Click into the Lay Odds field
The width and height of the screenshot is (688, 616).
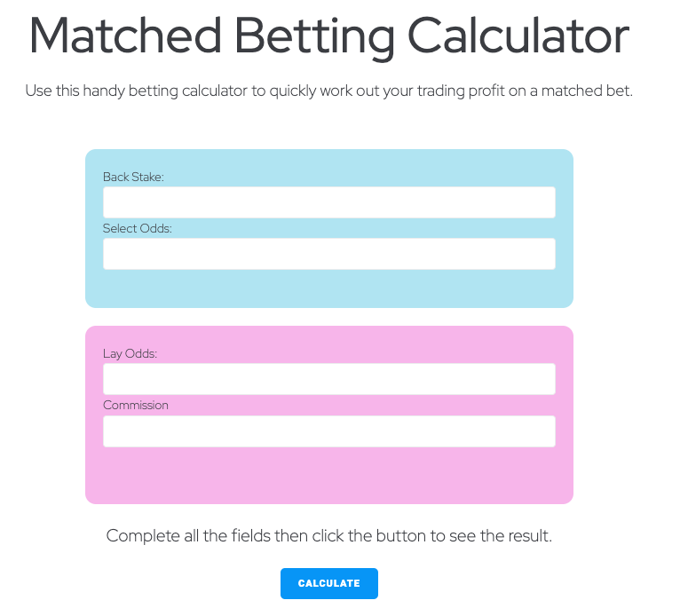coord(328,379)
